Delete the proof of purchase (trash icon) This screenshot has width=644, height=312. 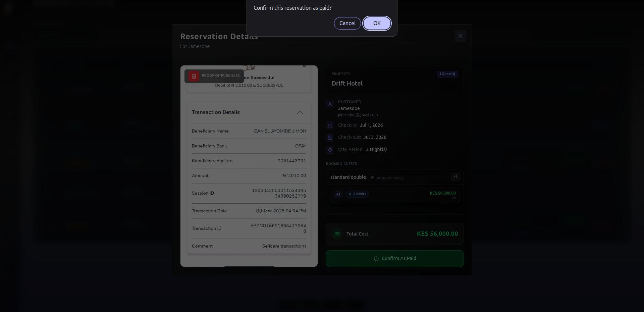[x=194, y=76]
